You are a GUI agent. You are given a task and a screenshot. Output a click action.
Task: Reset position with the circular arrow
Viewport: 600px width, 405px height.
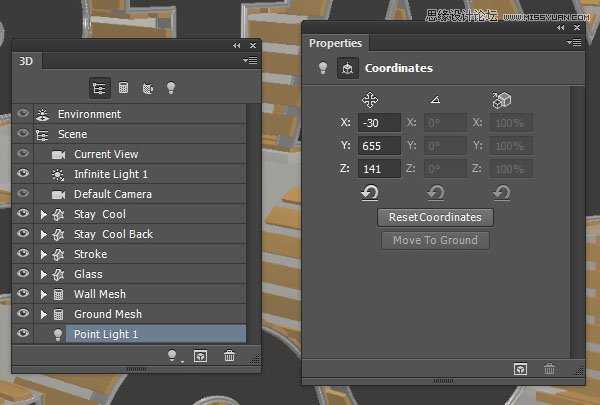click(370, 193)
